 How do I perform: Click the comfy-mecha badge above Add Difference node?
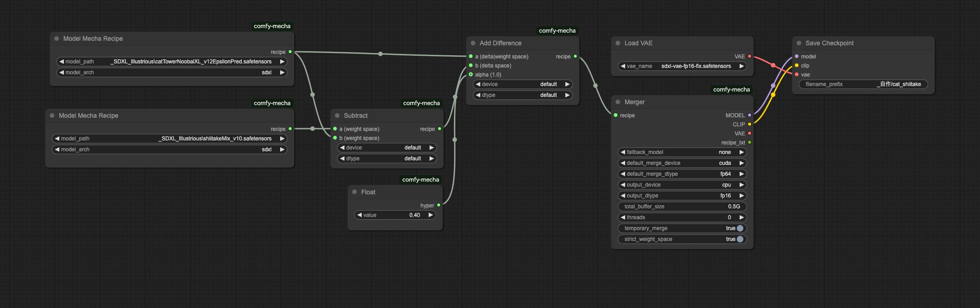557,31
